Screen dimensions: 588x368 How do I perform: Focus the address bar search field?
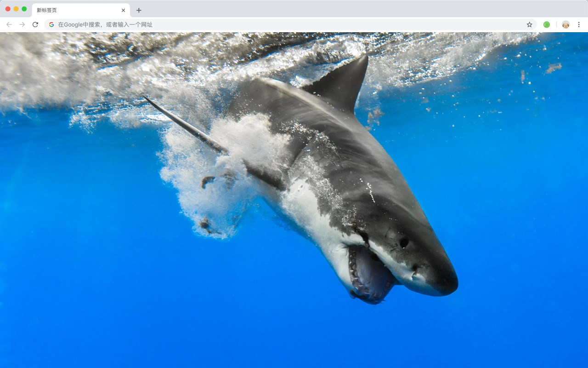click(x=290, y=24)
